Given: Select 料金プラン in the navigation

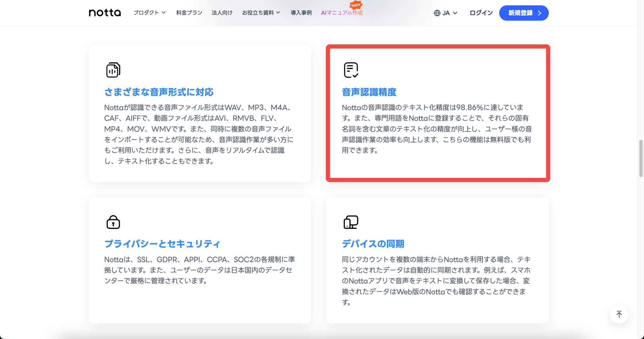Looking at the screenshot, I should click(x=189, y=13).
